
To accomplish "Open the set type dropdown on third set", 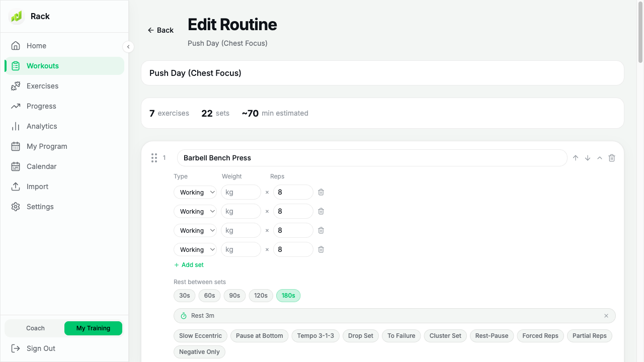I will click(195, 230).
